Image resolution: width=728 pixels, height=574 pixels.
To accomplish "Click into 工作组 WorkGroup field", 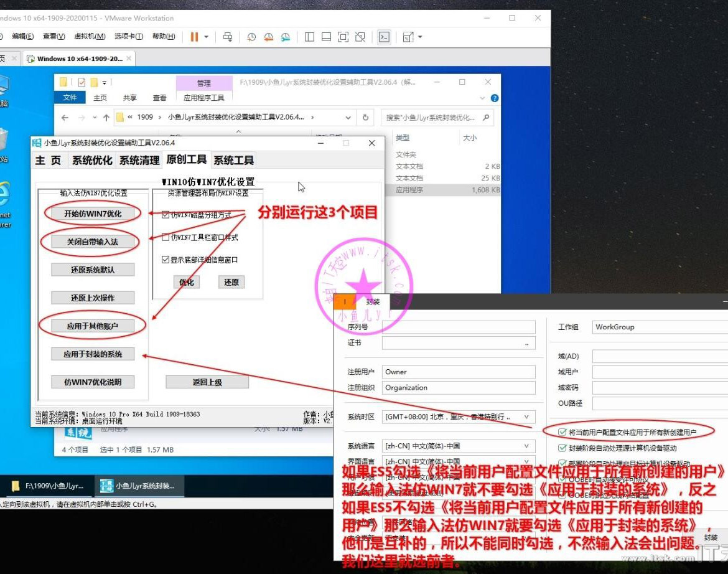I will click(x=660, y=327).
